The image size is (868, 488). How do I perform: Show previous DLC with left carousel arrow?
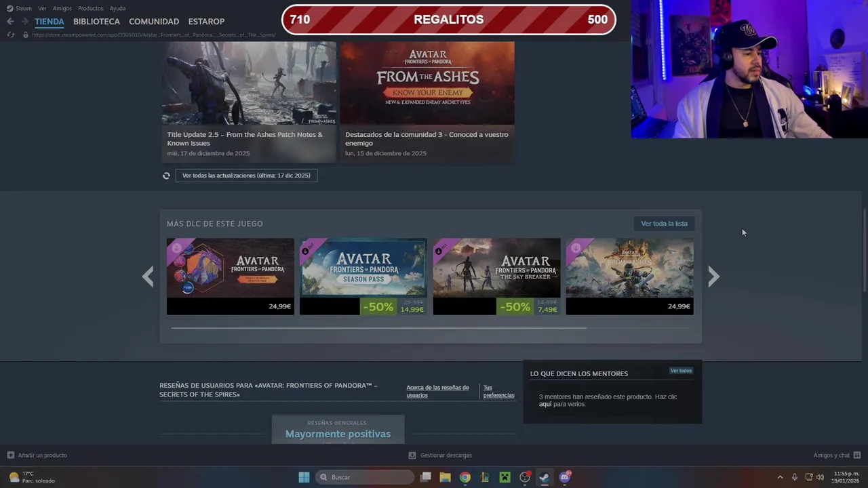tap(148, 276)
